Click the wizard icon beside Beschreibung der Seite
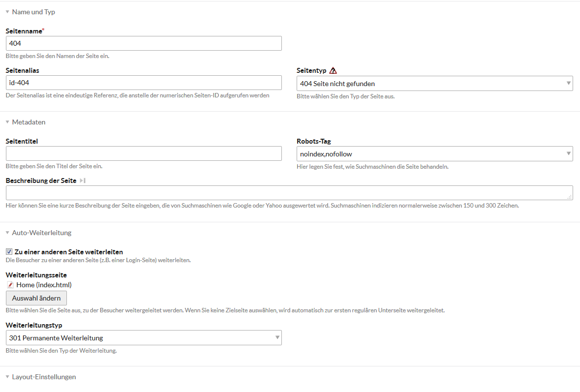Image resolution: width=580 pixels, height=392 pixels. point(83,181)
